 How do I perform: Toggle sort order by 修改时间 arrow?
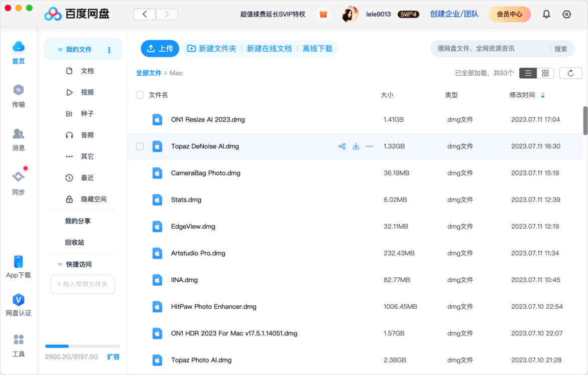click(x=542, y=95)
